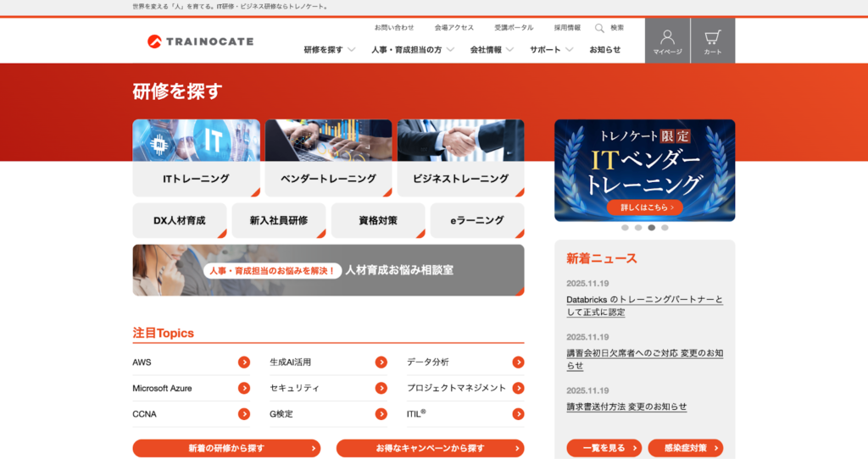Open the 講習会初日欠席者へのご対応 news
868x459 pixels.
coord(645,359)
